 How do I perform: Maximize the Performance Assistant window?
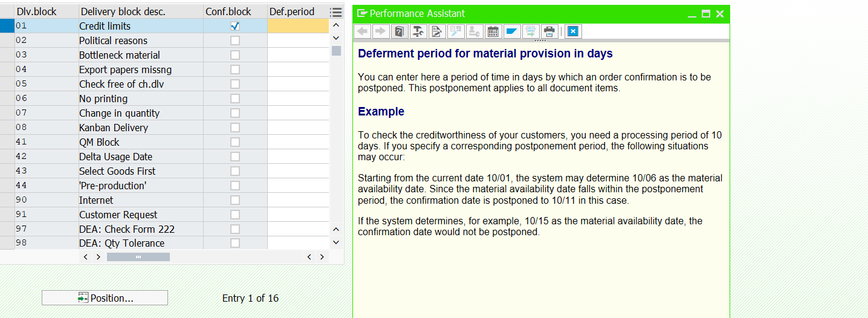706,13
